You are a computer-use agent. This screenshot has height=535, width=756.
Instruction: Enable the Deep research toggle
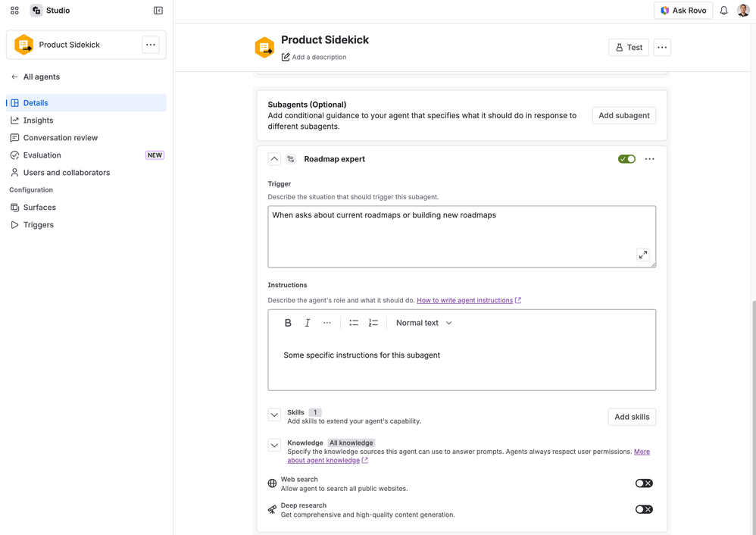644,509
